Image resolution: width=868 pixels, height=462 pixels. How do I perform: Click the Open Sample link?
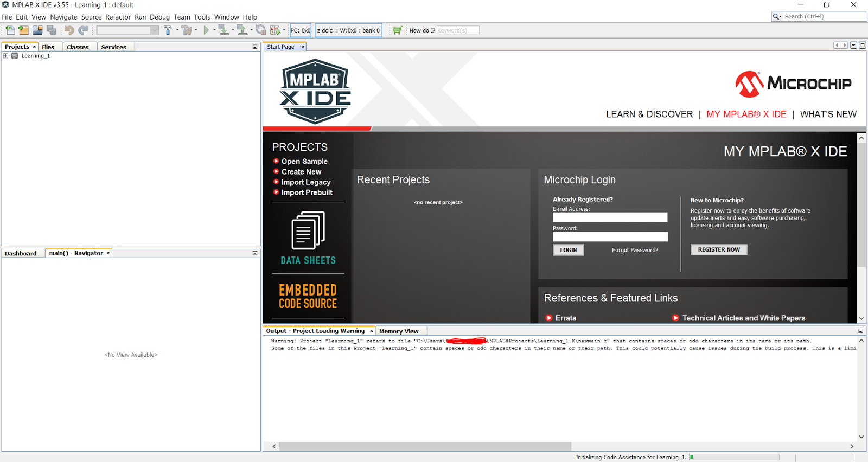304,161
